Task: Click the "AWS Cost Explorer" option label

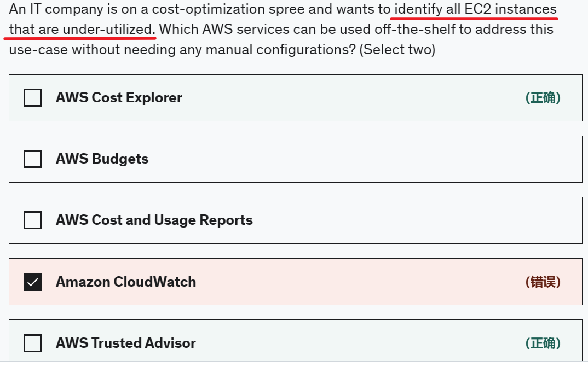Action: (119, 98)
